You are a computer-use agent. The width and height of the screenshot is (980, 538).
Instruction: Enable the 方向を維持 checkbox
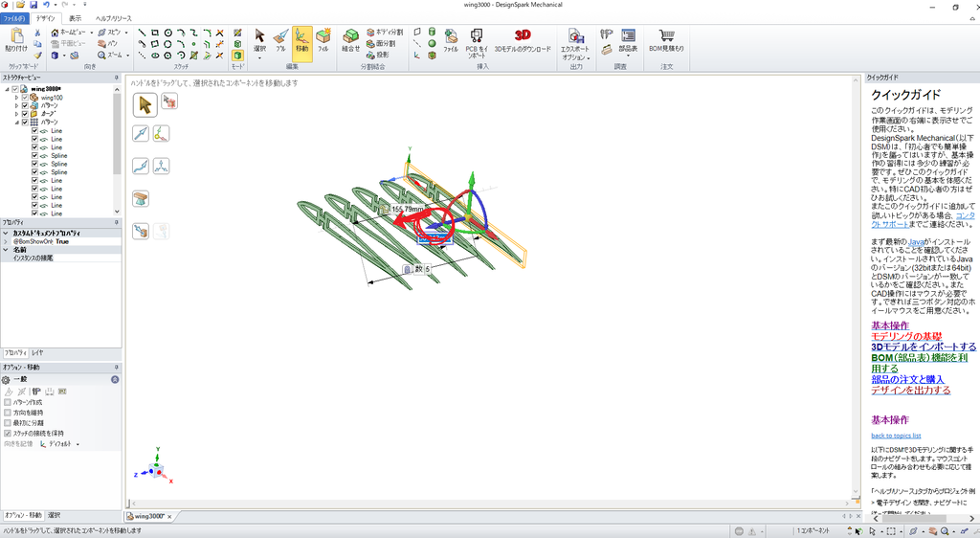(8, 413)
